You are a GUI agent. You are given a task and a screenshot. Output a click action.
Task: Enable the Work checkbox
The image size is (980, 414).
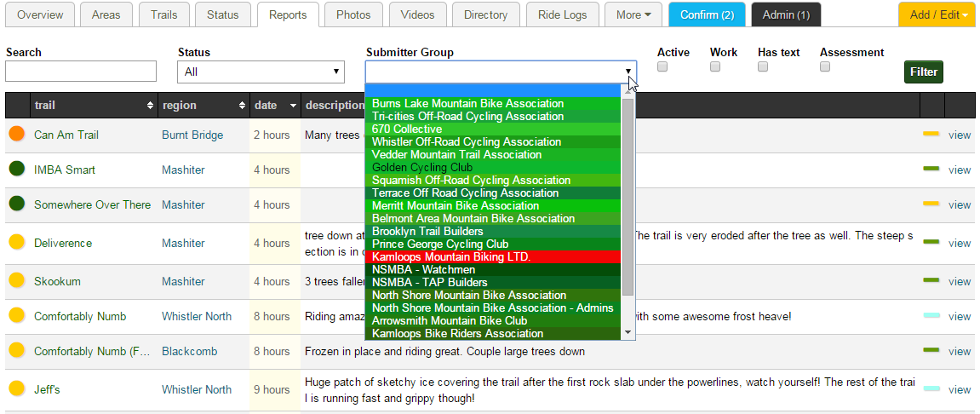[x=715, y=67]
